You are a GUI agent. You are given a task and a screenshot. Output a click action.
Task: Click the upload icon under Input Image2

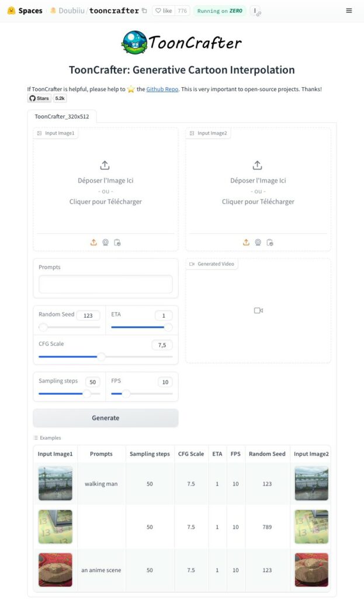tap(246, 242)
